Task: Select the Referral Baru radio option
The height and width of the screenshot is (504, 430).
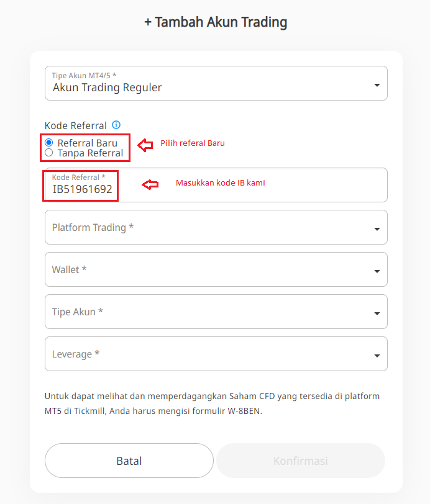Action: point(49,143)
